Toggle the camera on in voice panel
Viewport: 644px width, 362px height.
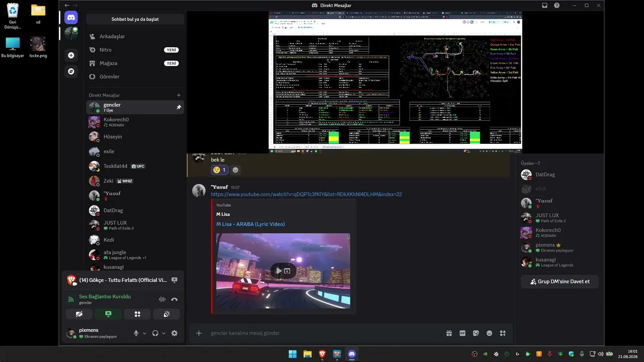(x=79, y=314)
